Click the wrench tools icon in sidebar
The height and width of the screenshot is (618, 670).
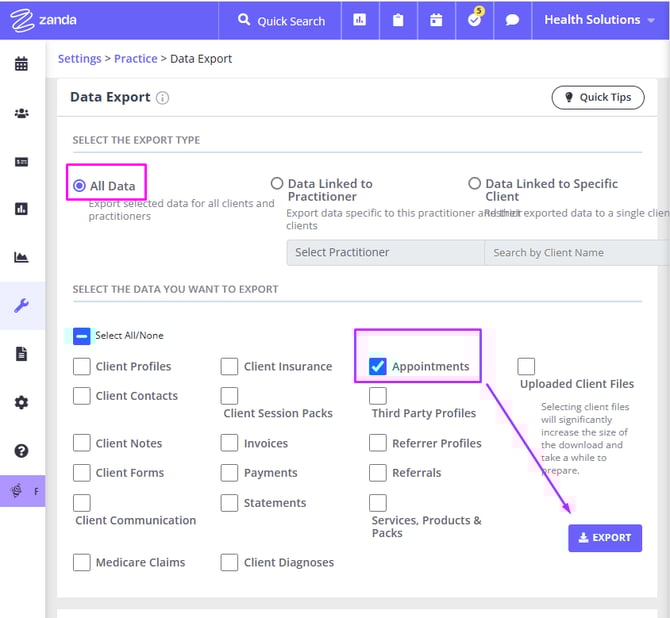click(x=21, y=306)
